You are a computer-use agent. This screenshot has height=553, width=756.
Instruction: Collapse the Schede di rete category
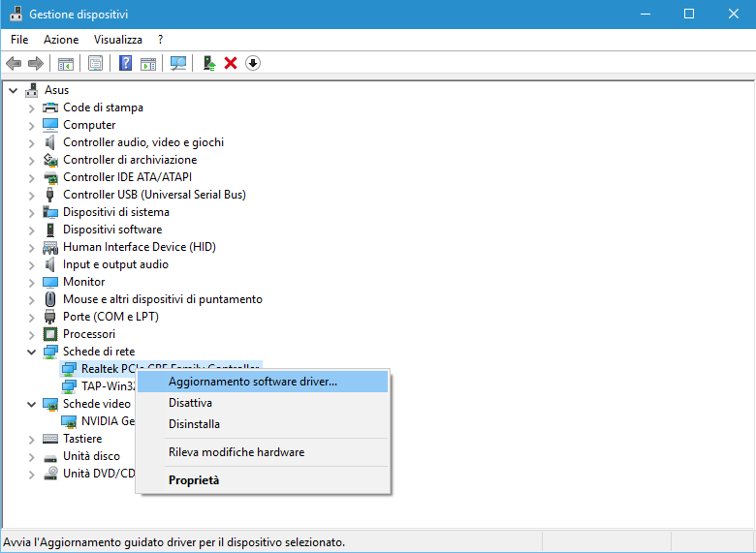(32, 352)
